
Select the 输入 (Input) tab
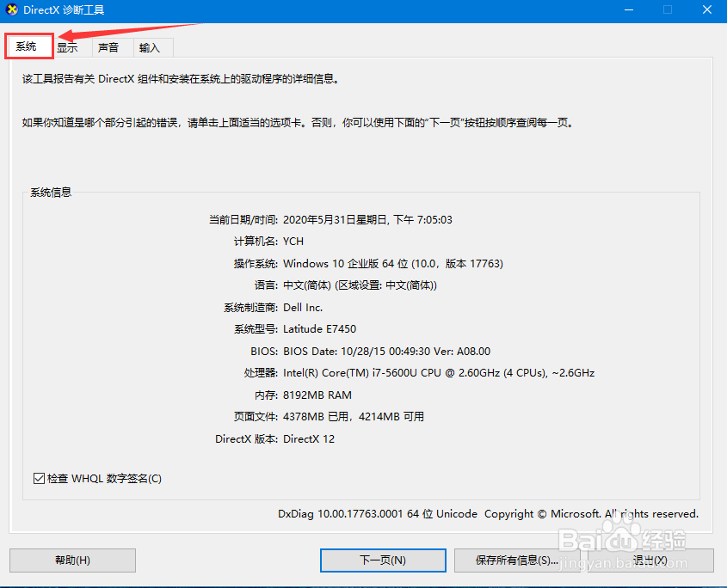pos(151,47)
